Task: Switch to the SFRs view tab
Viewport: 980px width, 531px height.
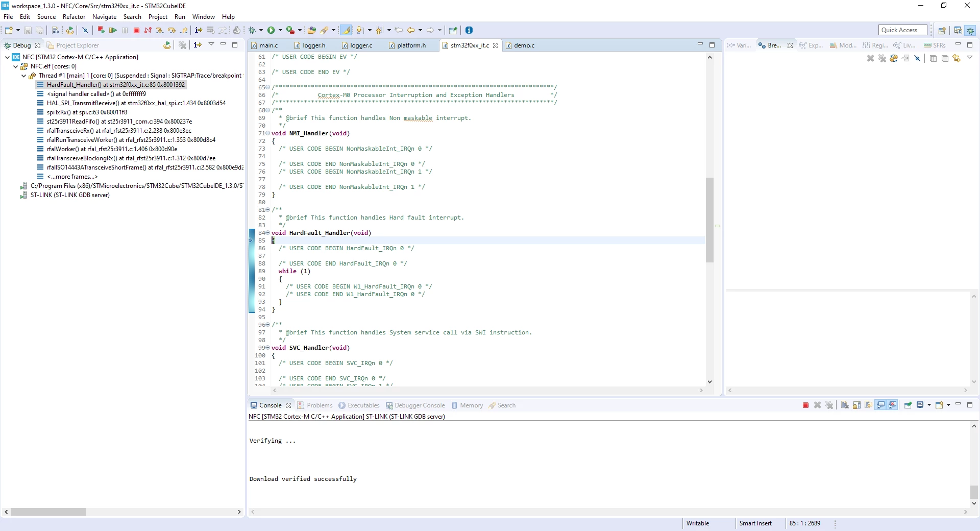Action: pyautogui.click(x=935, y=45)
